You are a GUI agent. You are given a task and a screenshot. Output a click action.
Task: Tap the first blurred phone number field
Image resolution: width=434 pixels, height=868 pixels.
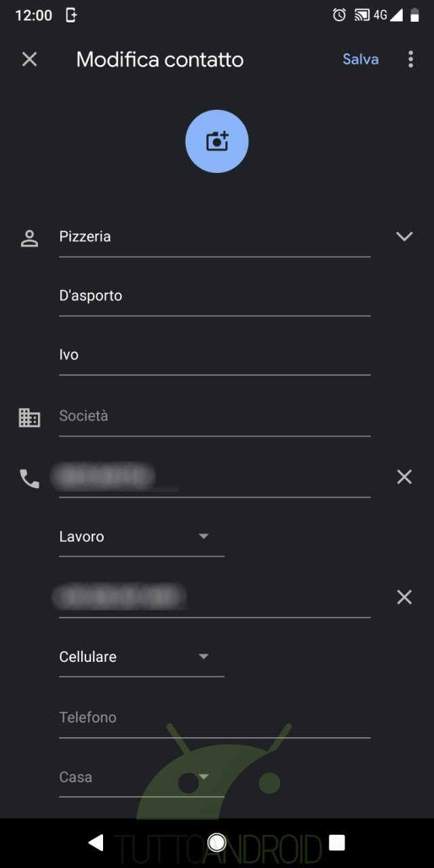[214, 477]
